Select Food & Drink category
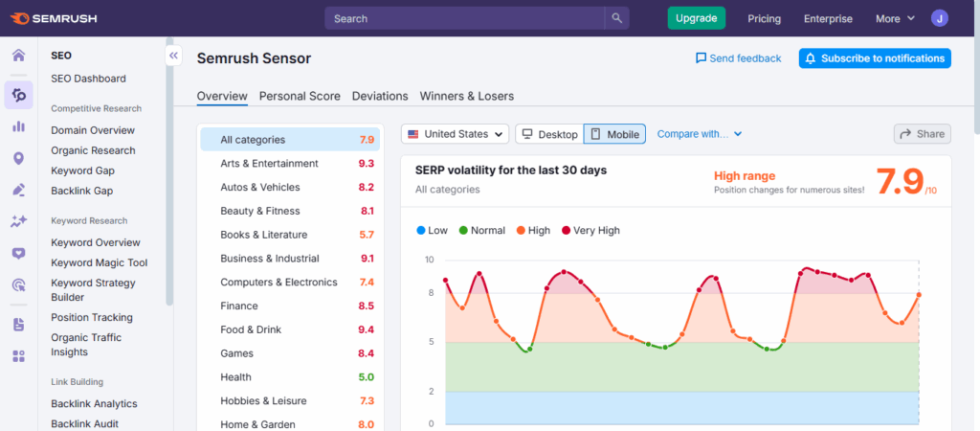 (290, 329)
